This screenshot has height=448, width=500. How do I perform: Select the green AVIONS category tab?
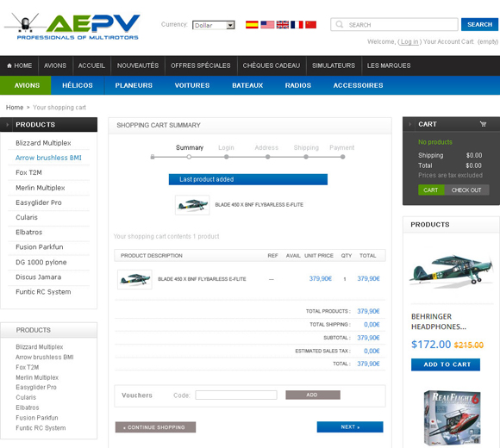pos(26,85)
